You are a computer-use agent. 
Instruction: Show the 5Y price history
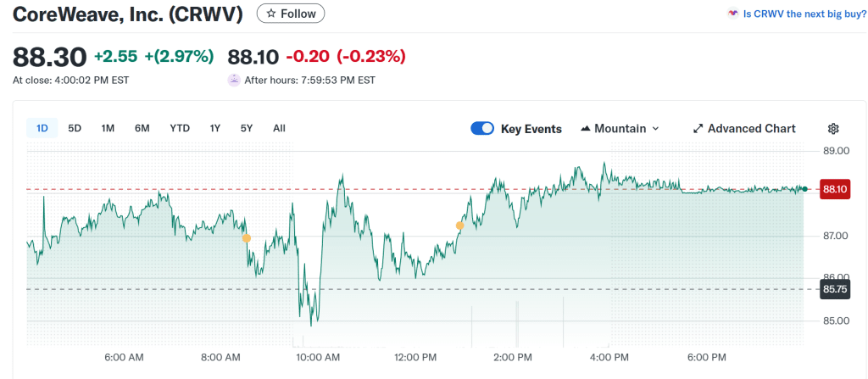point(247,128)
